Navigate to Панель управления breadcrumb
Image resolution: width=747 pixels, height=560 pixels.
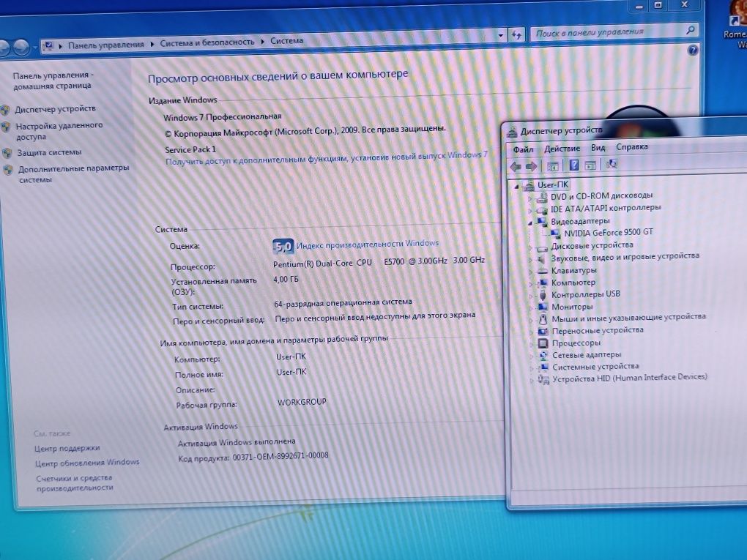105,45
